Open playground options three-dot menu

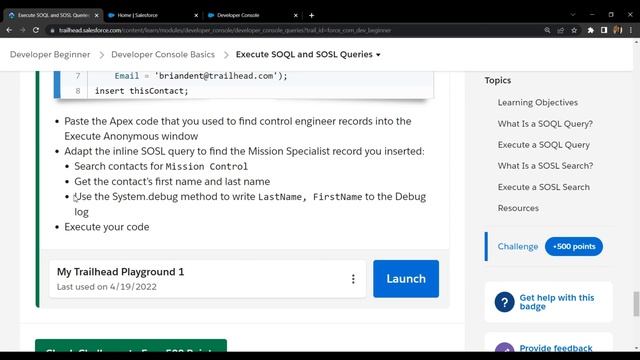[x=353, y=279]
